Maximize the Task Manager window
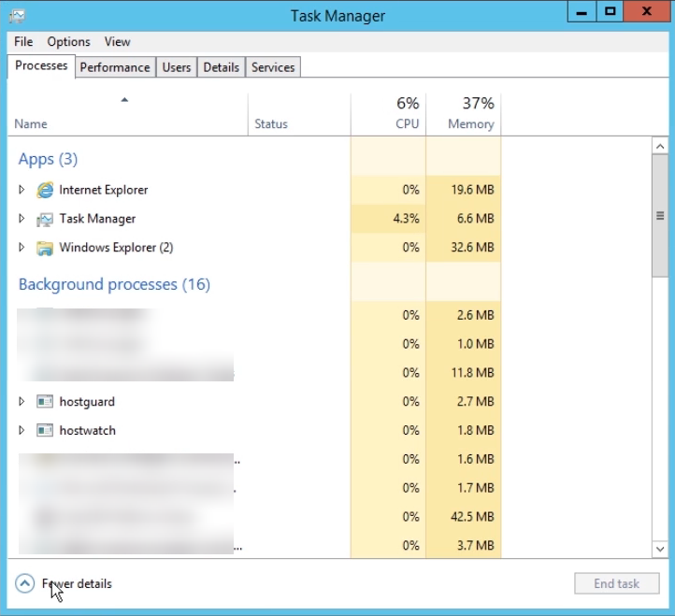Screen dimensions: 675x616 (610, 11)
